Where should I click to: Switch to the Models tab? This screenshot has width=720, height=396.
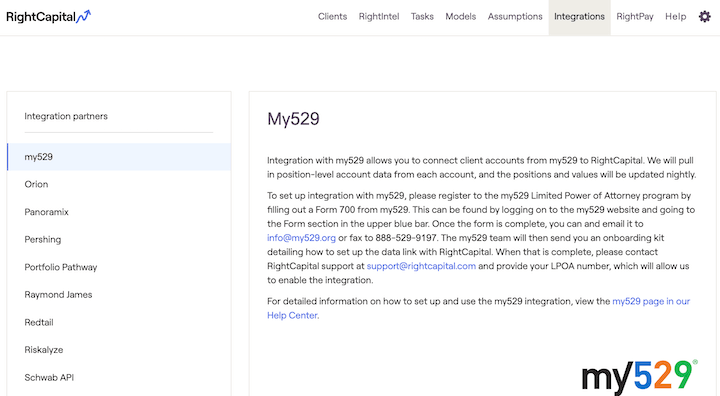[461, 17]
